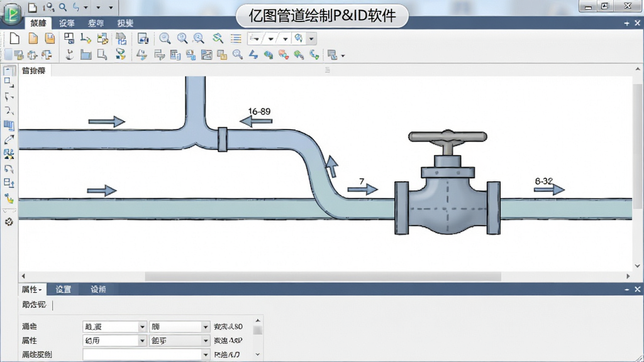This screenshot has height=362, width=644.
Task: Click the magnifier search icon in title bar
Action: [x=63, y=7]
